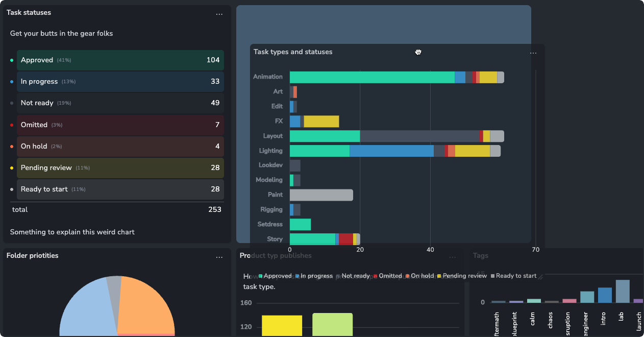Click the gray Paint bar in chart

pos(321,195)
